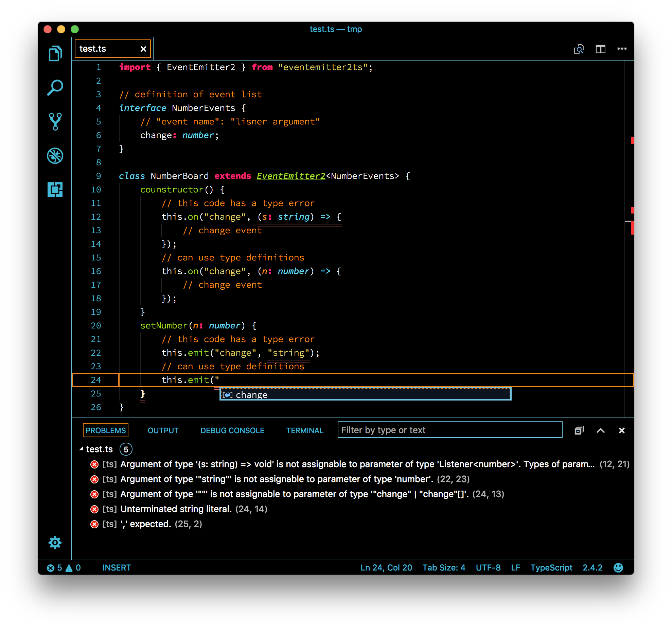Image resolution: width=672 pixels, height=629 pixels.
Task: Open the Debug sidebar view
Action: (55, 156)
